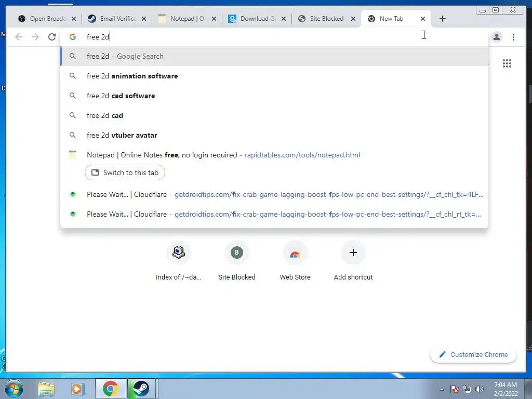Reload the current page
The width and height of the screenshot is (532, 399).
point(52,37)
